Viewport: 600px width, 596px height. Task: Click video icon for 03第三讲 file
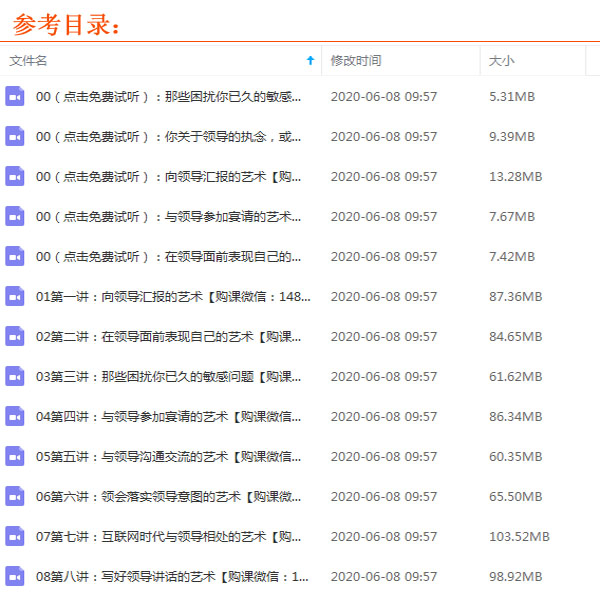pyautogui.click(x=14, y=376)
